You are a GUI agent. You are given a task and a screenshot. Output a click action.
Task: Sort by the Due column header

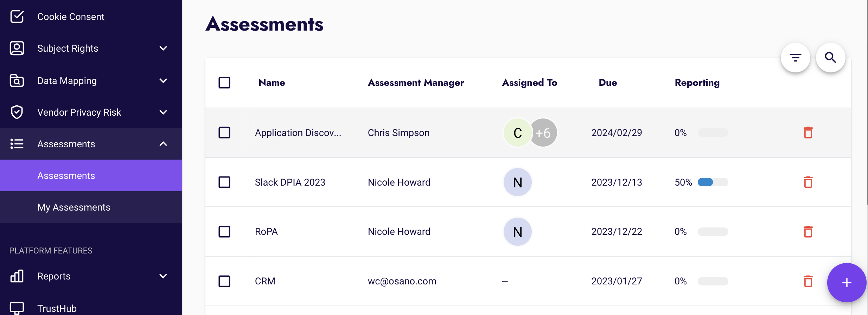point(608,83)
